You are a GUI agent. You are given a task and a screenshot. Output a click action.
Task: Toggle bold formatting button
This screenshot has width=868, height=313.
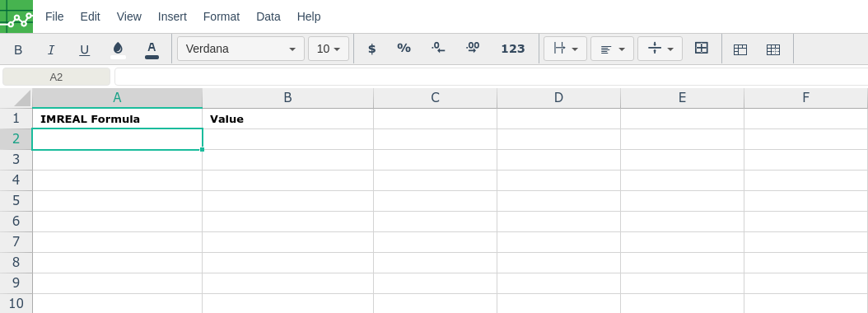coord(18,49)
